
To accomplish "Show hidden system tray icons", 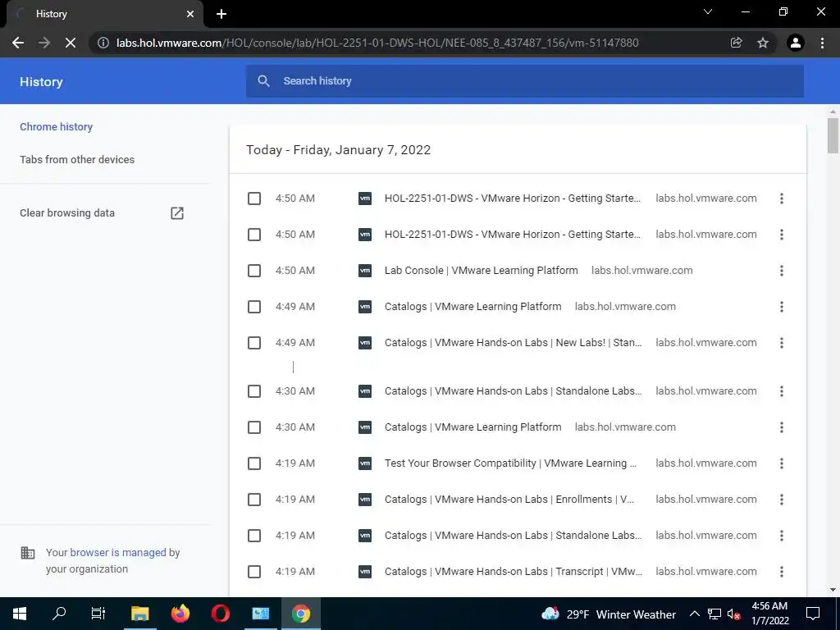I will 694,614.
